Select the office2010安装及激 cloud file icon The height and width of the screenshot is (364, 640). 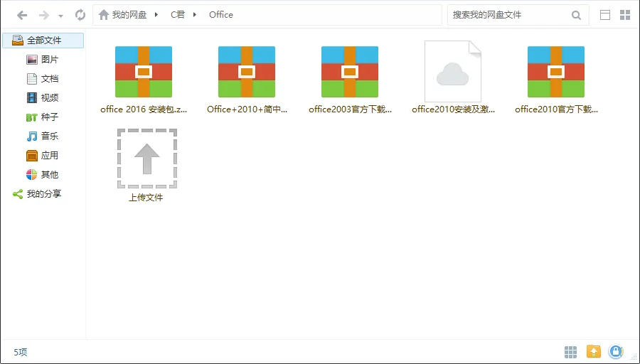[x=453, y=71]
